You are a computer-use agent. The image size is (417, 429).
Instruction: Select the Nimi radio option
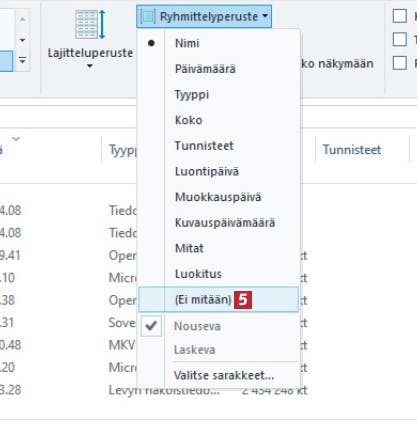click(x=187, y=43)
